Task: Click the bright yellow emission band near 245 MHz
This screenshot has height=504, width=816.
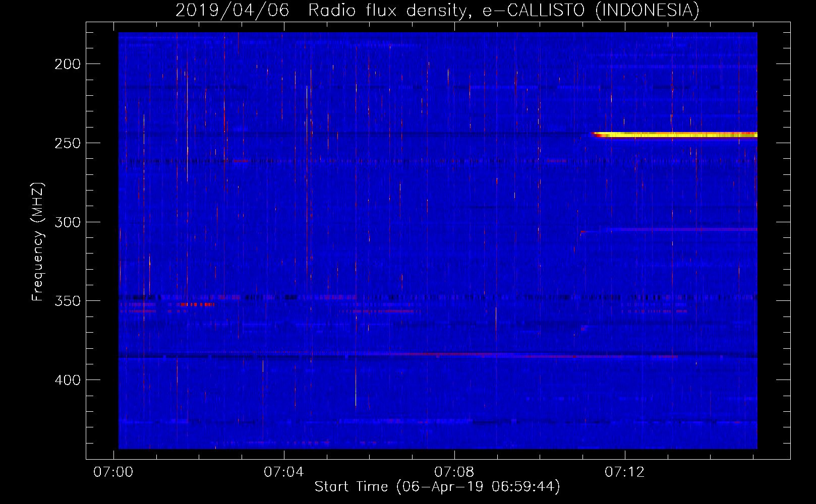Action: coord(675,135)
